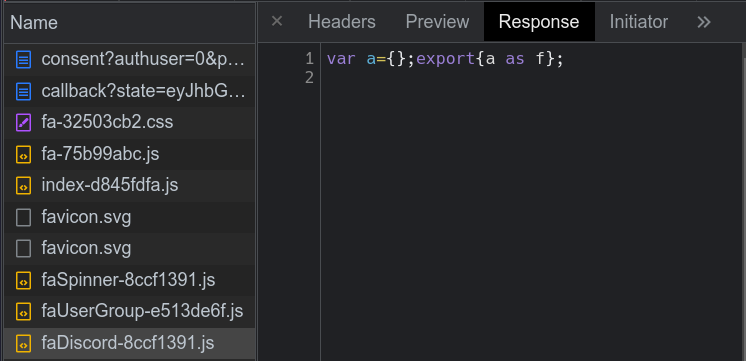Switch to the Headers tab

pos(342,22)
